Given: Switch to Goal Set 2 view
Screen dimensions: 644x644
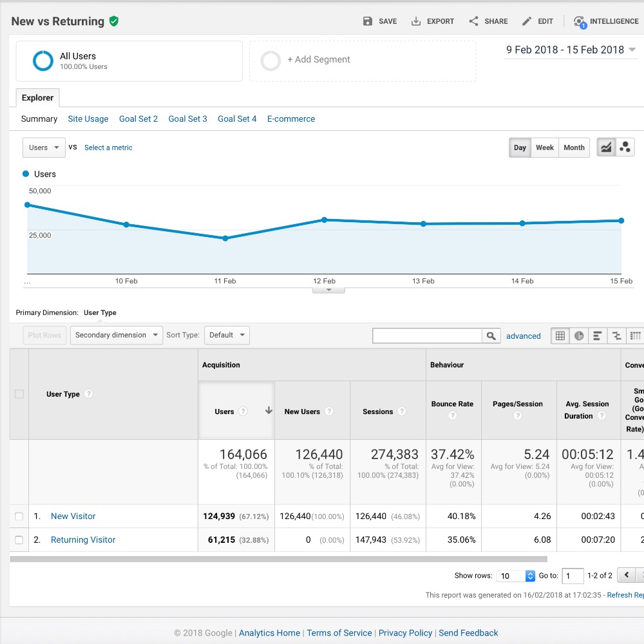Looking at the screenshot, I should tap(138, 118).
